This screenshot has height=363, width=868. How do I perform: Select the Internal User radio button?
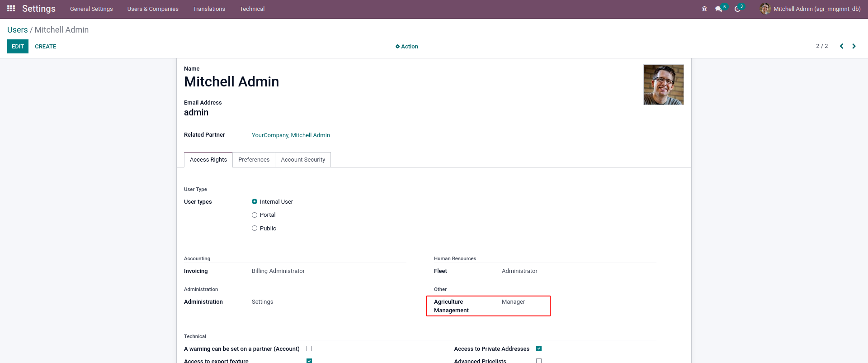(255, 202)
